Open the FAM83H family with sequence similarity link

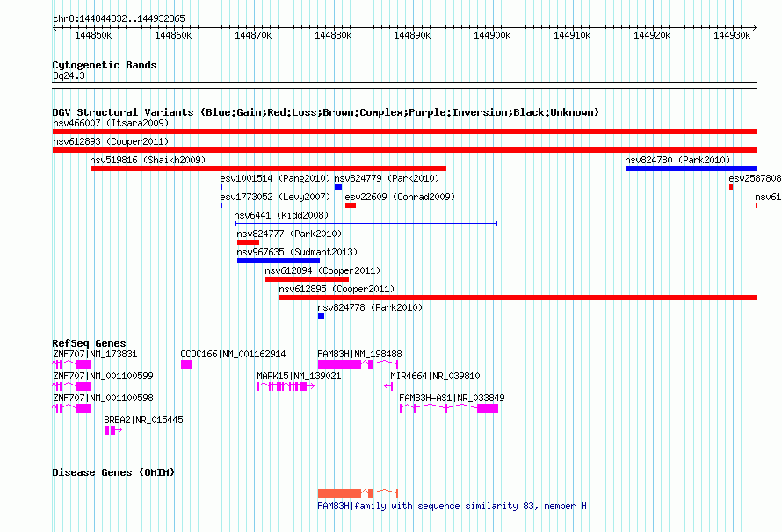[x=452, y=506]
